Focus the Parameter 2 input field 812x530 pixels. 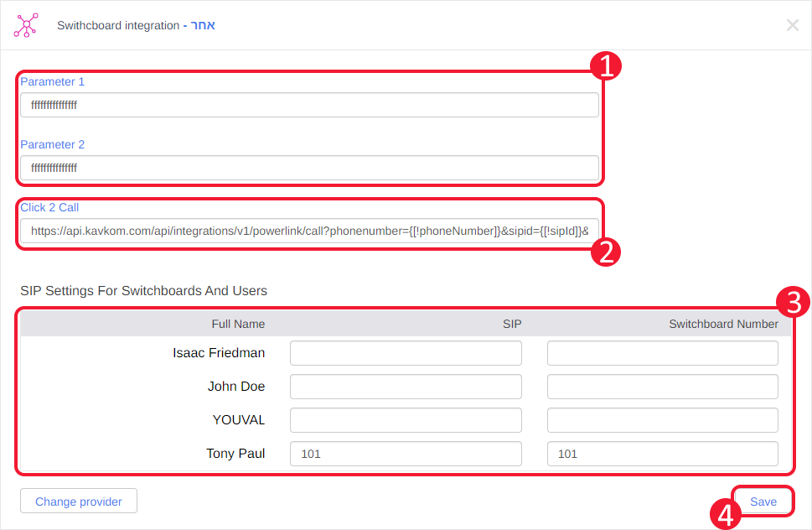pyautogui.click(x=309, y=168)
